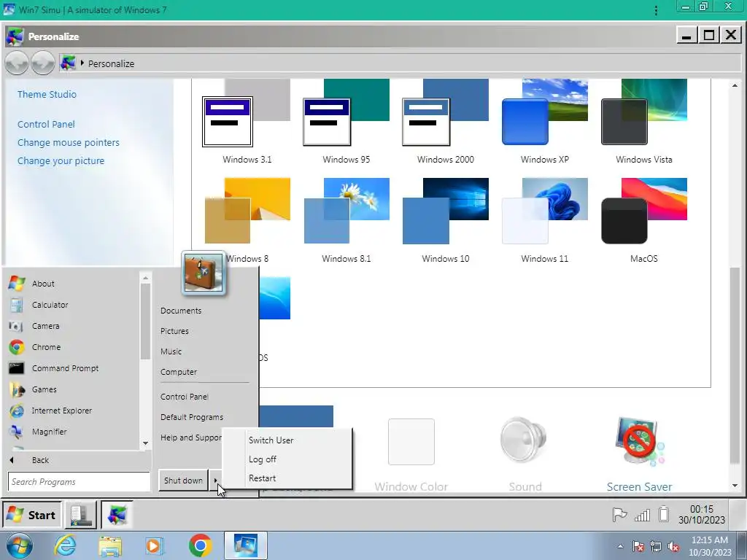
Task: Open Chrome on the host taskbar
Action: click(x=200, y=545)
